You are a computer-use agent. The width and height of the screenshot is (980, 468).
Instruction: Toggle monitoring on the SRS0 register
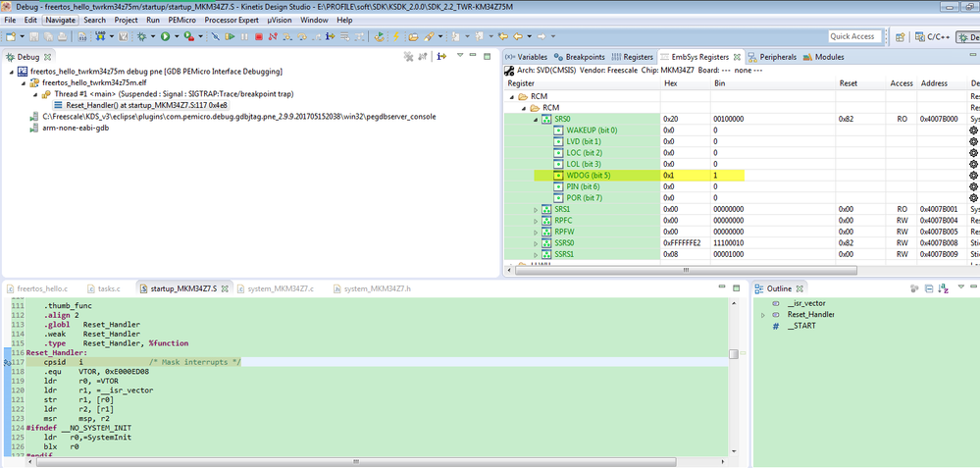tap(546, 119)
